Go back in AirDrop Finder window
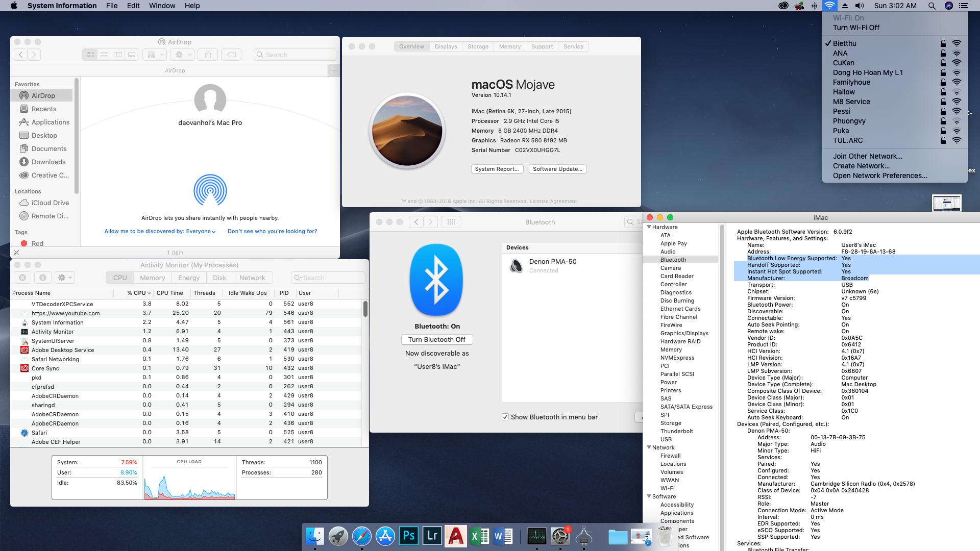This screenshot has height=551, width=980. [x=20, y=55]
